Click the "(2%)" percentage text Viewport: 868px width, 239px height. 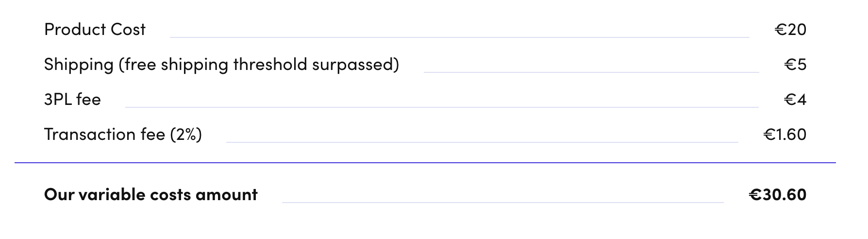tap(185, 135)
